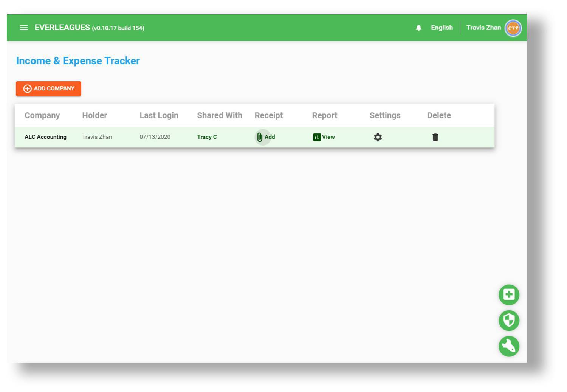View the ALC Accounting report
Viewport: 567px width, 392px height.
tap(324, 137)
